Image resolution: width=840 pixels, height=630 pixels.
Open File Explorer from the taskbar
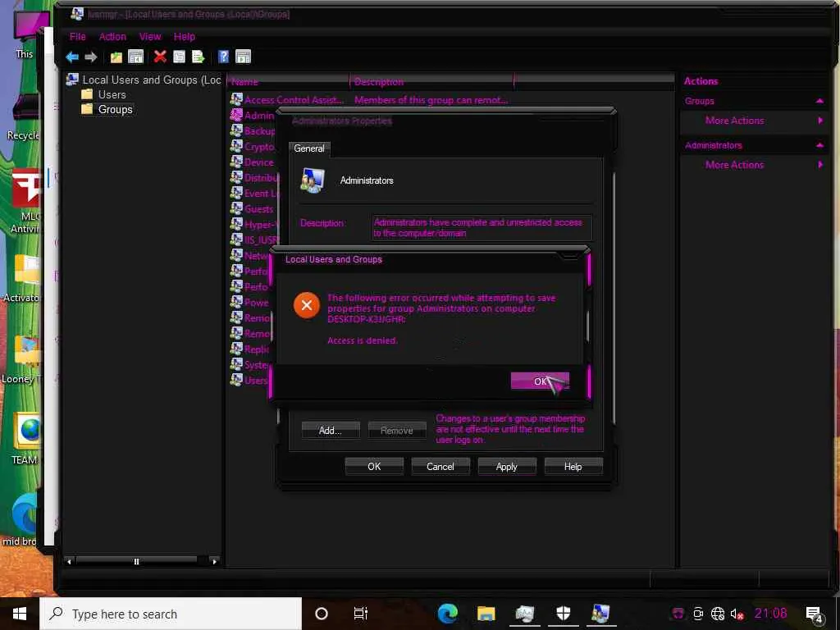(486, 614)
